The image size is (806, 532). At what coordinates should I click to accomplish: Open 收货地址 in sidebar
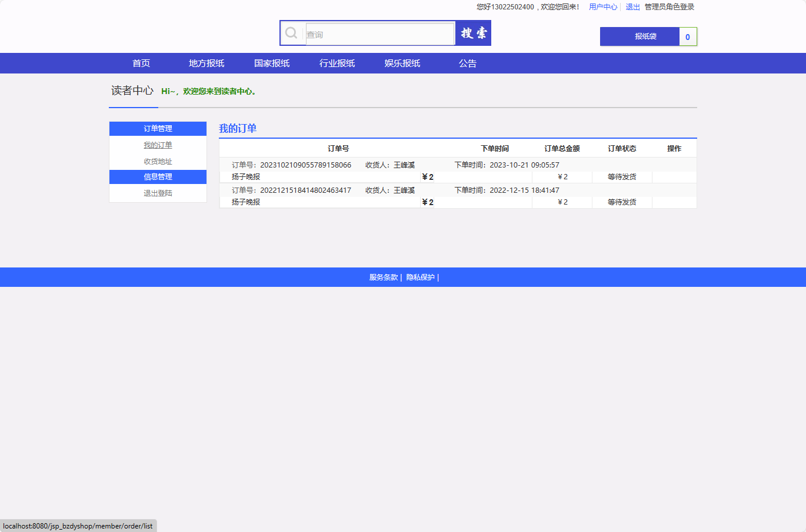pyautogui.click(x=158, y=162)
